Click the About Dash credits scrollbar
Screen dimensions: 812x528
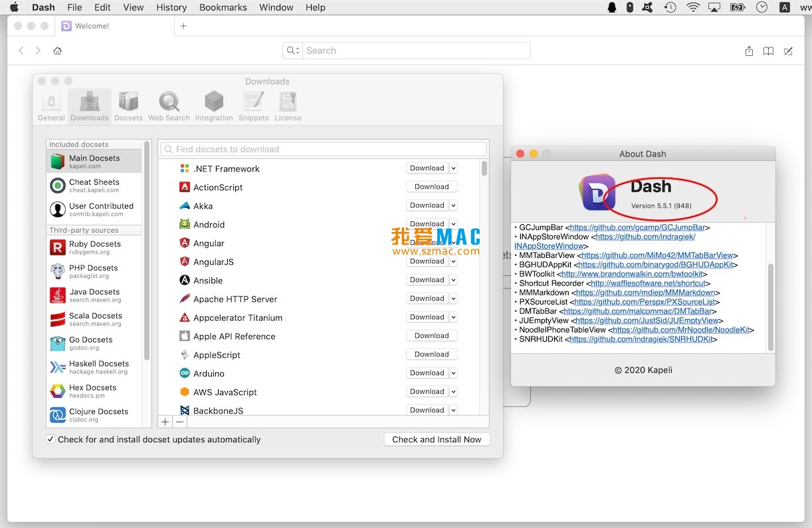[x=771, y=306]
